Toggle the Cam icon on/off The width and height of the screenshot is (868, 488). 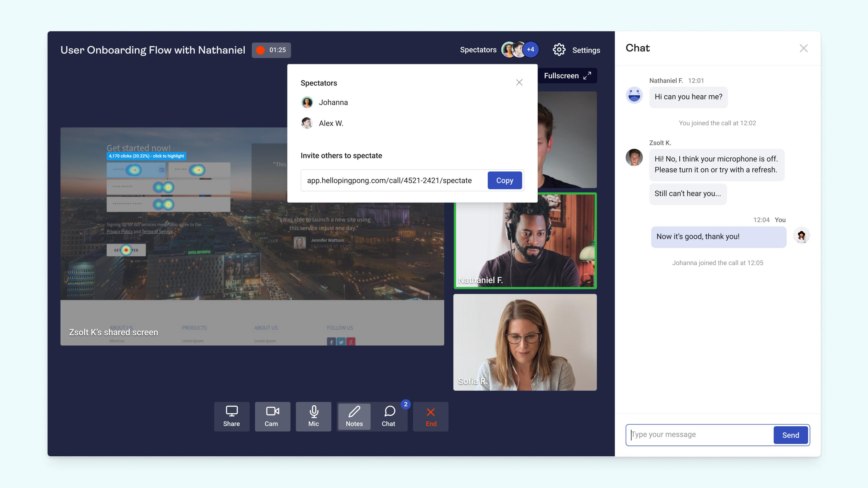272,415
